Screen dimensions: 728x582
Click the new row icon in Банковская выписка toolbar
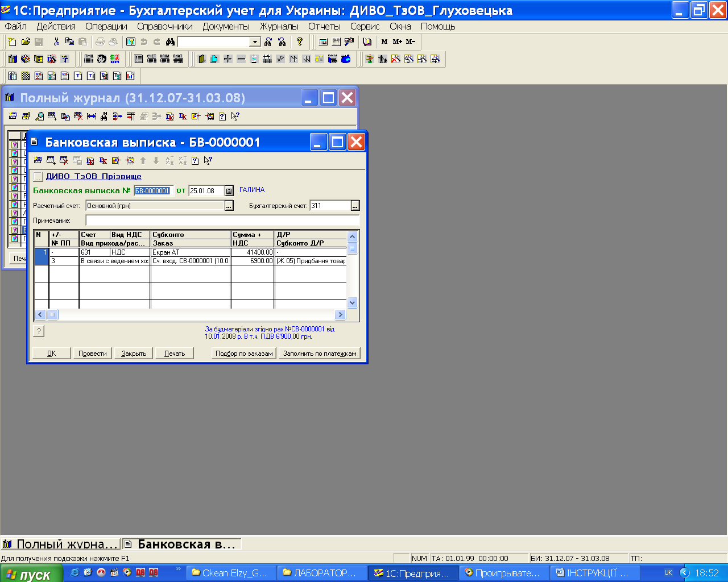[x=38, y=160]
